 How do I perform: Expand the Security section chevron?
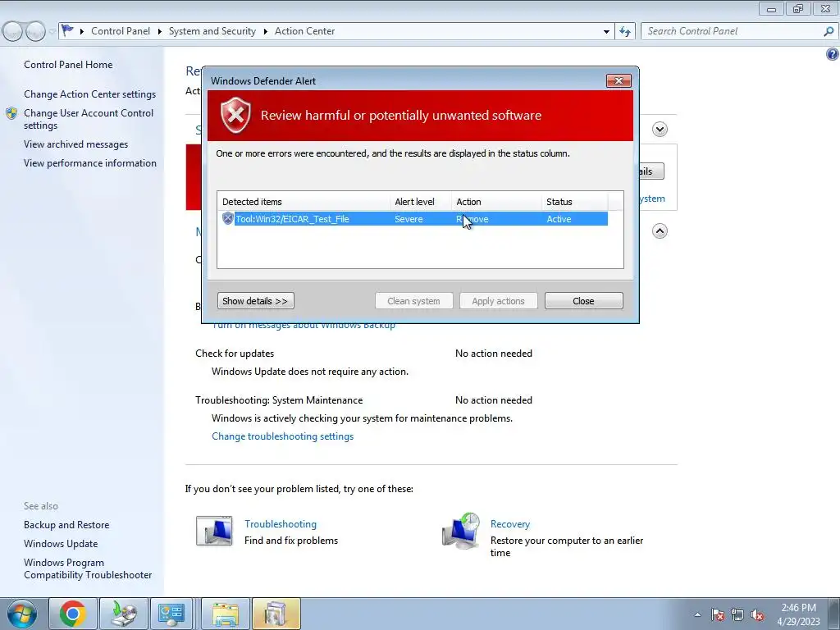point(660,129)
